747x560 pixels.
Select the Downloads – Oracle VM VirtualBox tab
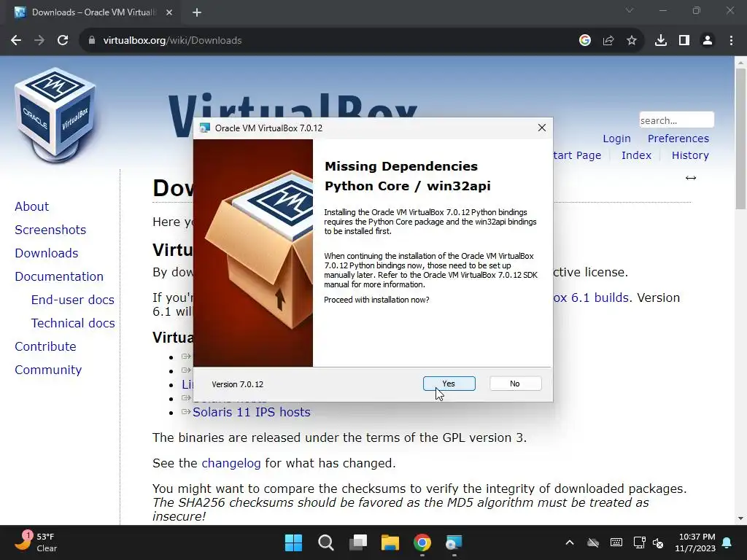[x=93, y=12]
